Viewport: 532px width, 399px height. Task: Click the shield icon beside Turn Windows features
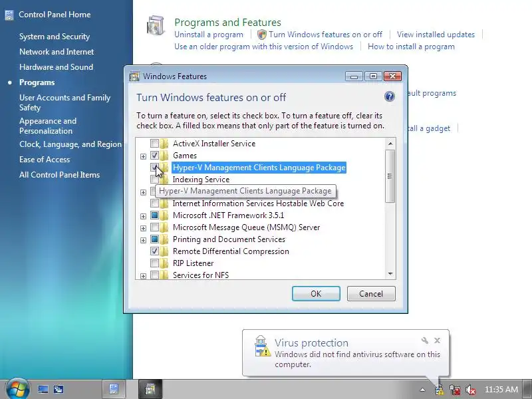click(x=261, y=35)
